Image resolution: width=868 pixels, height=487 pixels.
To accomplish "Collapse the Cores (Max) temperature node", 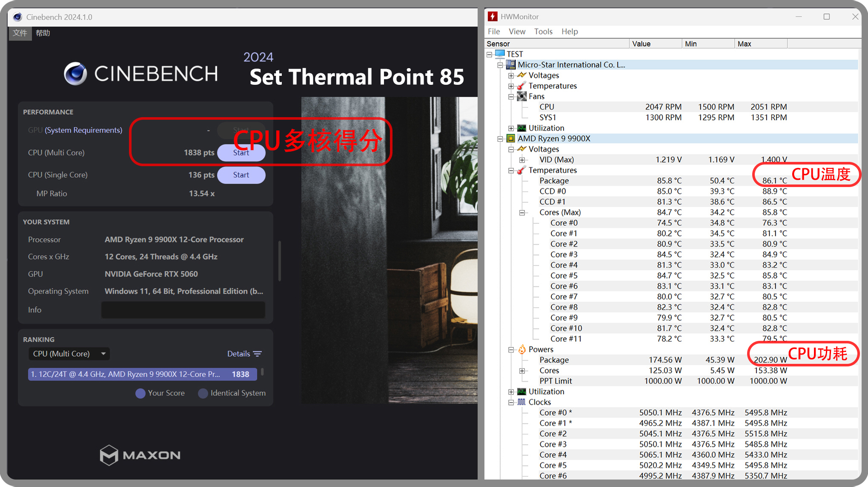I will [522, 213].
